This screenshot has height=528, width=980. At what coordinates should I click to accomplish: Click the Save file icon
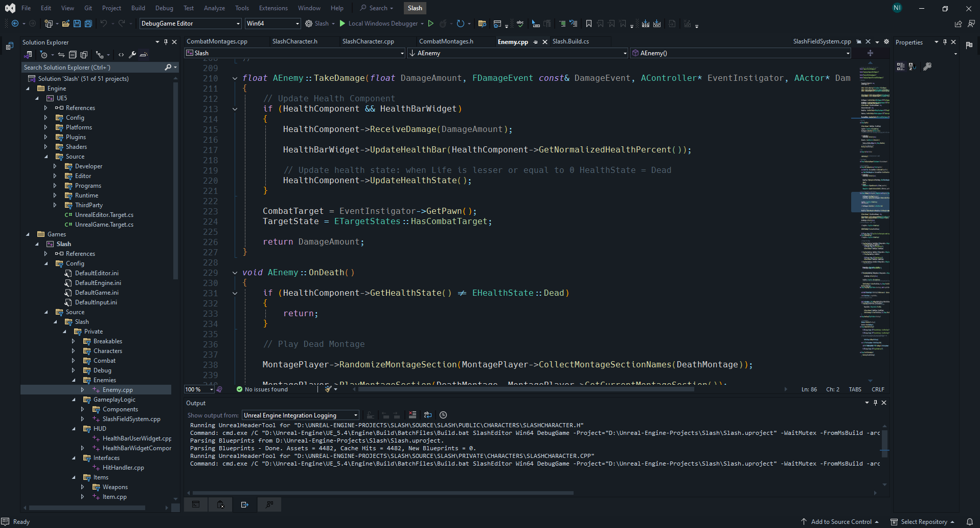[77, 24]
